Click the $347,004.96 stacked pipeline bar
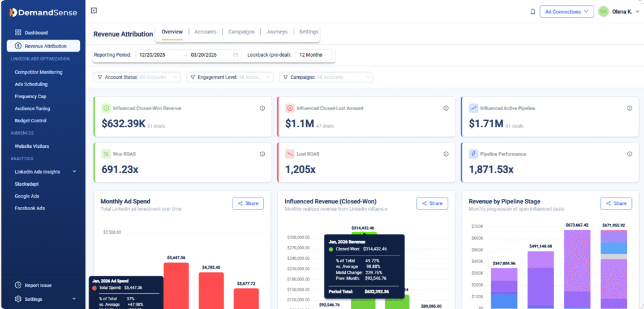The height and width of the screenshot is (309, 644). 504,288
